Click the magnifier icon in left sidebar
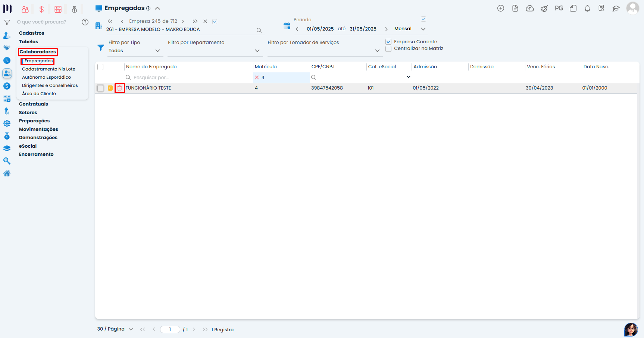The width and height of the screenshot is (644, 338). coord(7,161)
